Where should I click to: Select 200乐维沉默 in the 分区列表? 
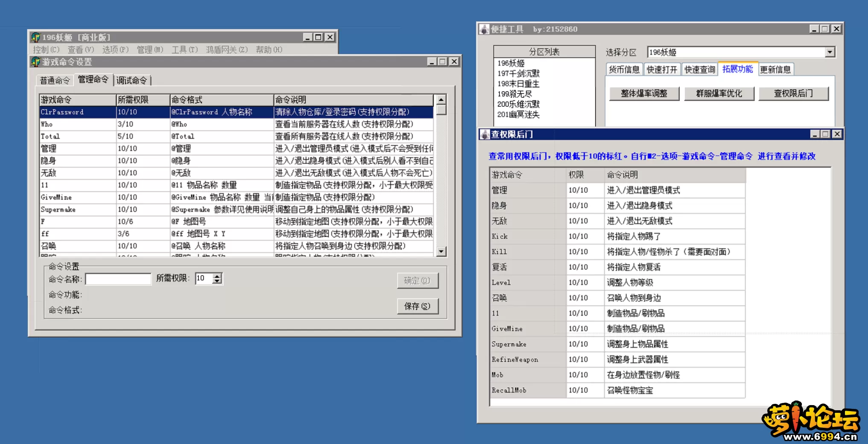click(x=544, y=104)
